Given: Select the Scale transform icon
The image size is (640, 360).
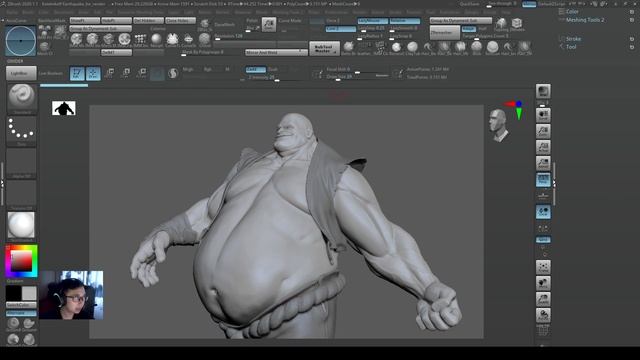Looking at the screenshot, I should pyautogui.click(x=126, y=73).
